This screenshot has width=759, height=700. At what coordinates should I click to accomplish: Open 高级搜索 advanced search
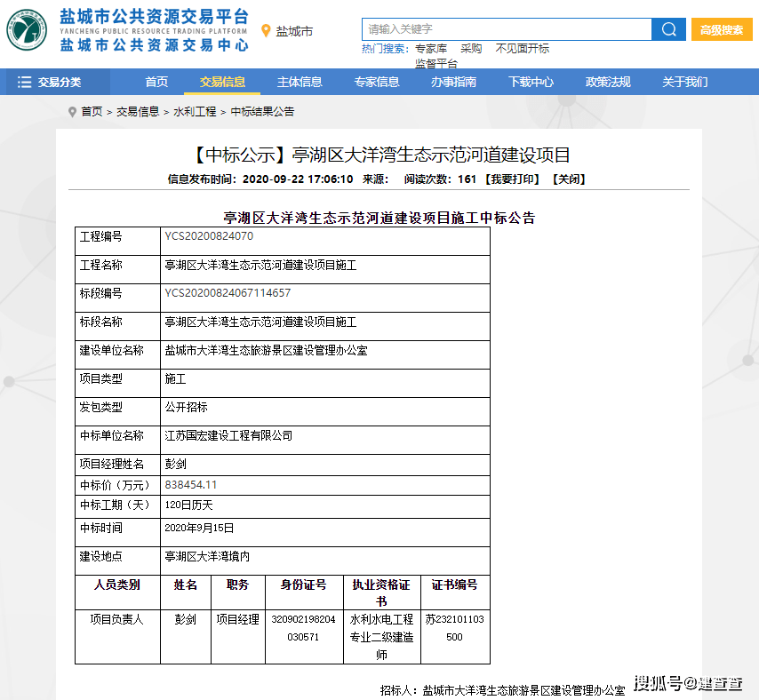point(722,29)
